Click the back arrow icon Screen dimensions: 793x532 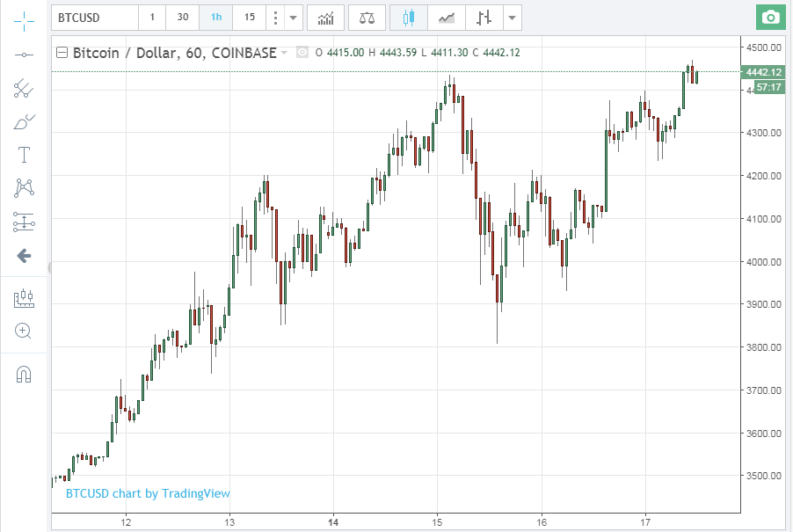coord(24,256)
